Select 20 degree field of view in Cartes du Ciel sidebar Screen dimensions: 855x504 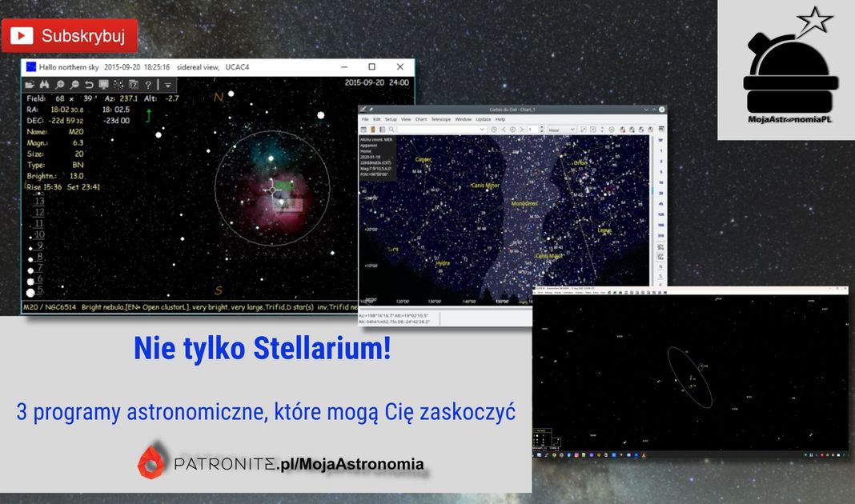tap(661, 193)
